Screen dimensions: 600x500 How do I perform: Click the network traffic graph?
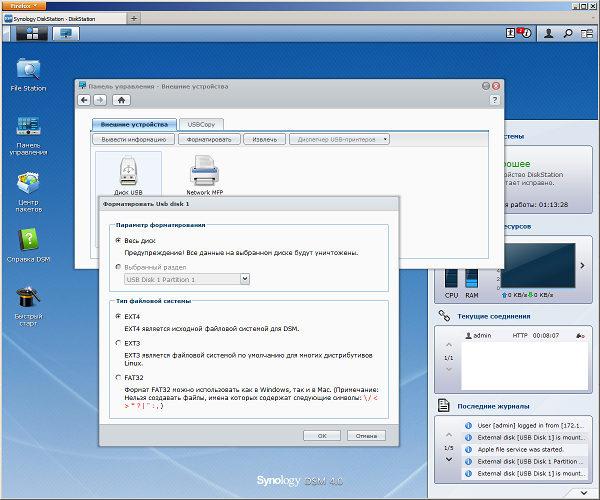point(538,265)
